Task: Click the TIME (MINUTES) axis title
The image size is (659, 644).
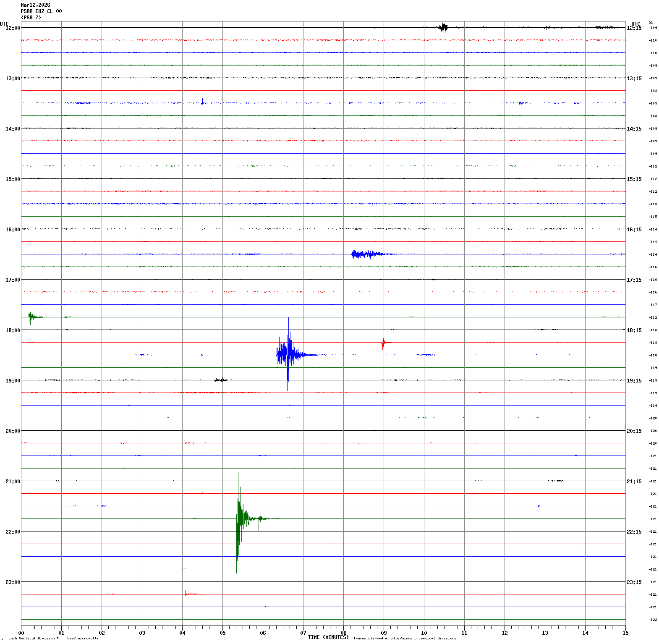Action: (328, 637)
